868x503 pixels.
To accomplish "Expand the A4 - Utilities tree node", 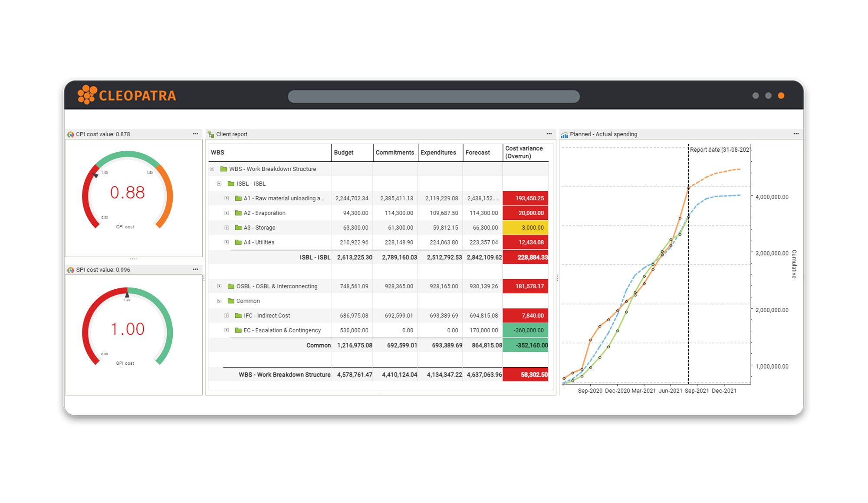I will click(227, 242).
